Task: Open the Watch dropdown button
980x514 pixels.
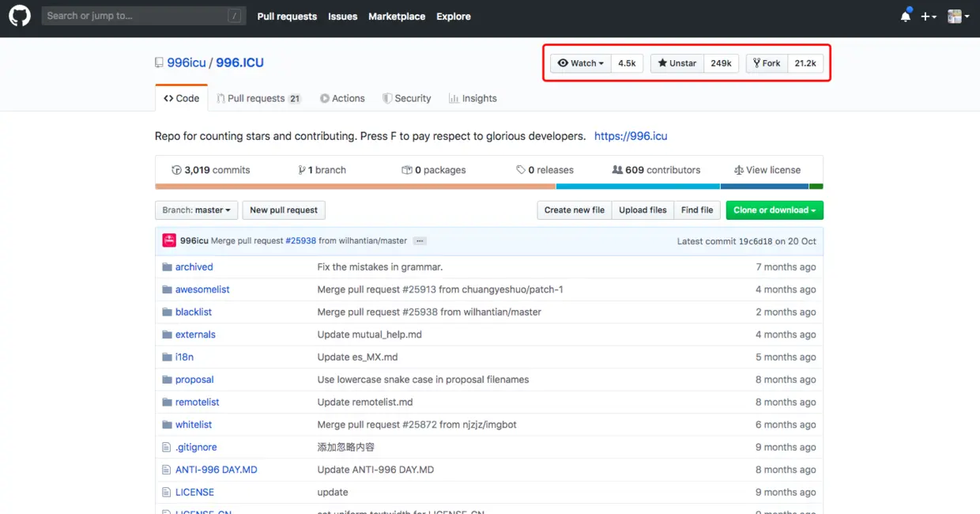Action: click(x=581, y=63)
